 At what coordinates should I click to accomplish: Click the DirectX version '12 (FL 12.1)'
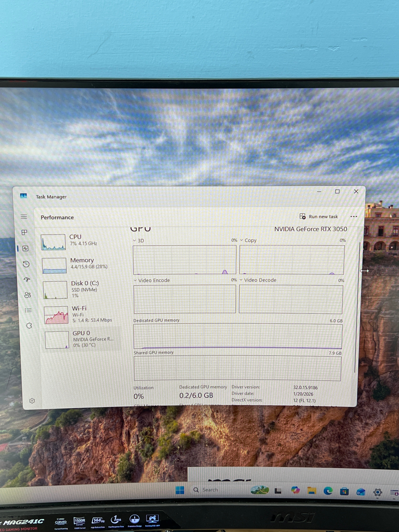[x=304, y=400]
